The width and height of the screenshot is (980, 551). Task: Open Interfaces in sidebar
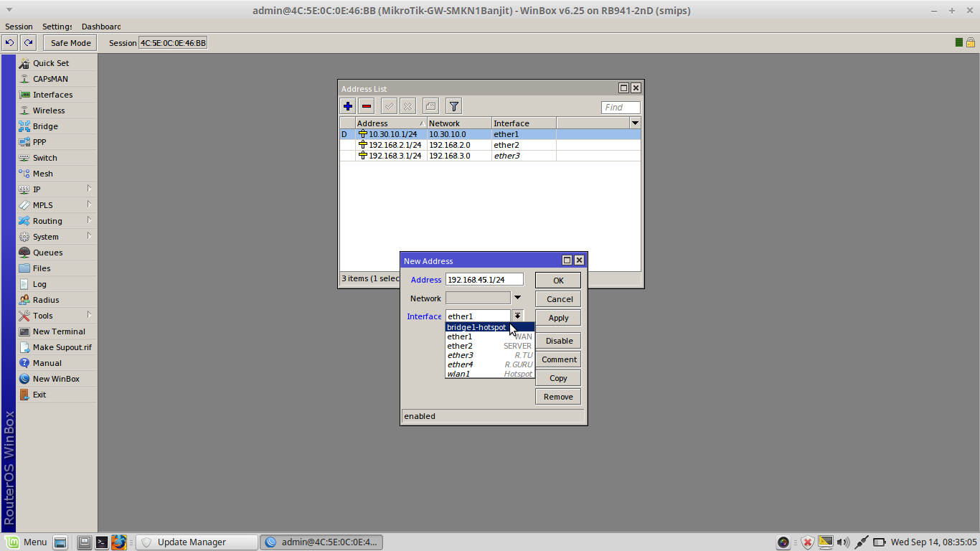(x=57, y=95)
